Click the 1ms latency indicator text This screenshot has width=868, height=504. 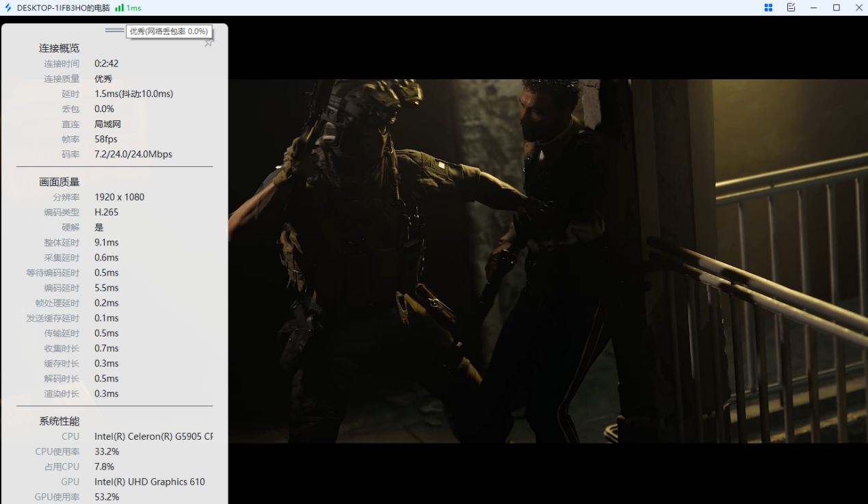[133, 8]
